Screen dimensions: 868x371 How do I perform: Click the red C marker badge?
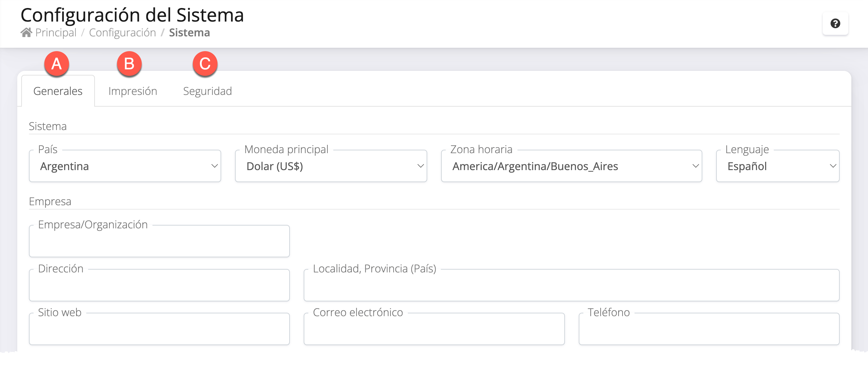pos(205,64)
